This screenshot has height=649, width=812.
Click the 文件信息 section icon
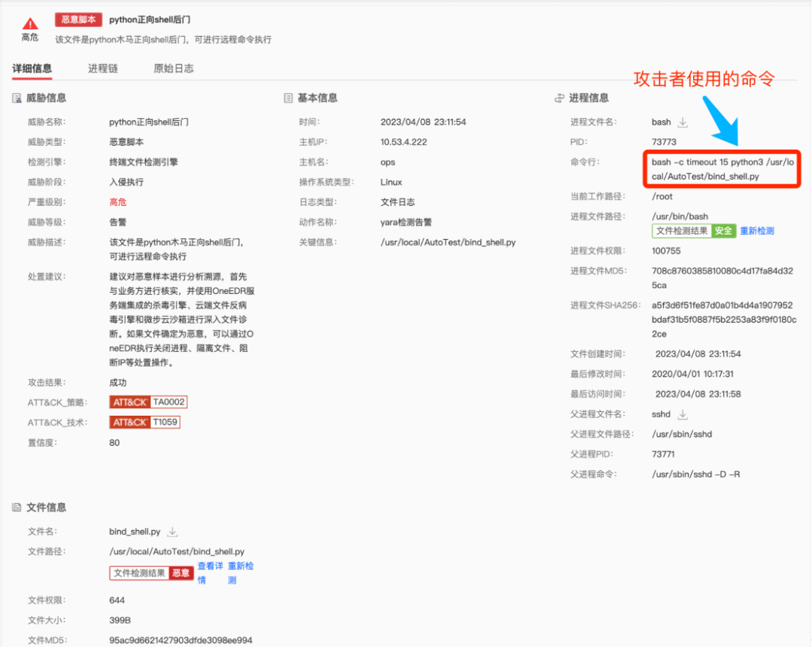coord(17,508)
